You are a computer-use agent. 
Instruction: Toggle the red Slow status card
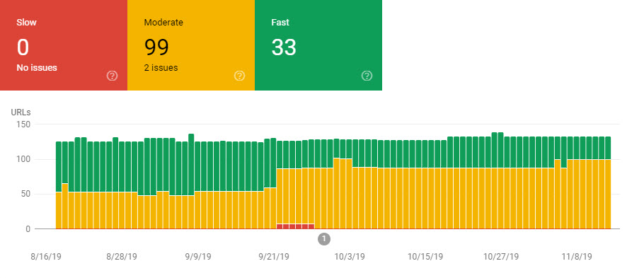(x=64, y=45)
